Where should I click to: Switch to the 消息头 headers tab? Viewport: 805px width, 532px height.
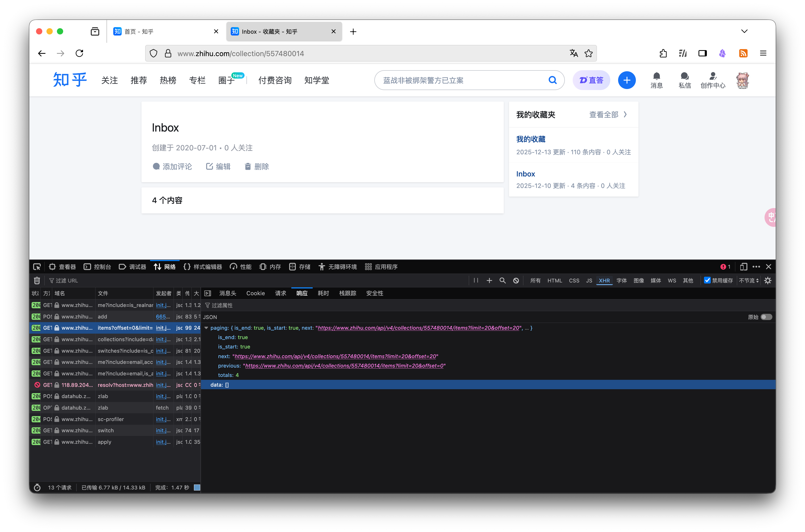point(228,293)
